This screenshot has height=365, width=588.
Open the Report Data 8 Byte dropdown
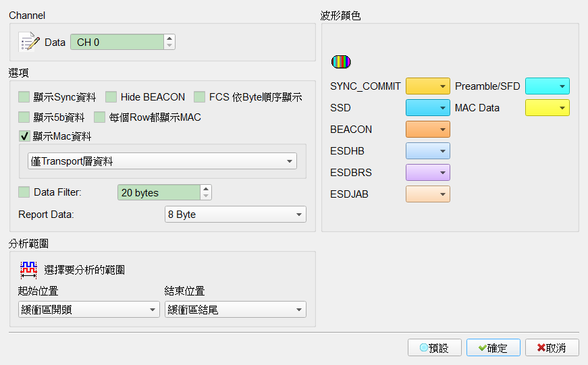click(236, 215)
